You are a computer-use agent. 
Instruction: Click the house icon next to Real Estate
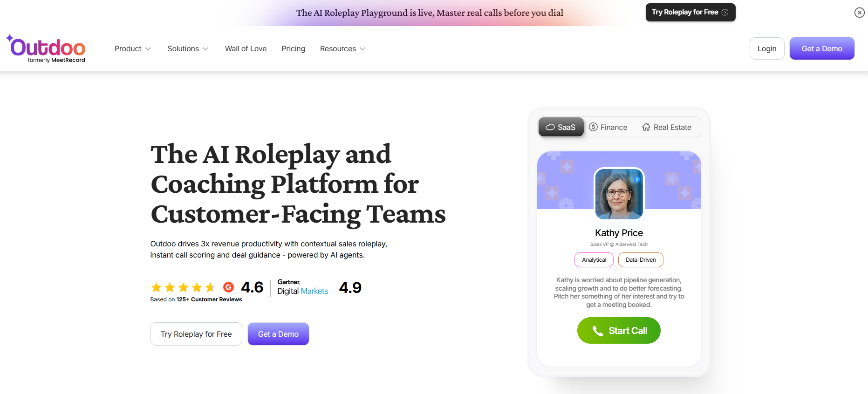tap(646, 127)
